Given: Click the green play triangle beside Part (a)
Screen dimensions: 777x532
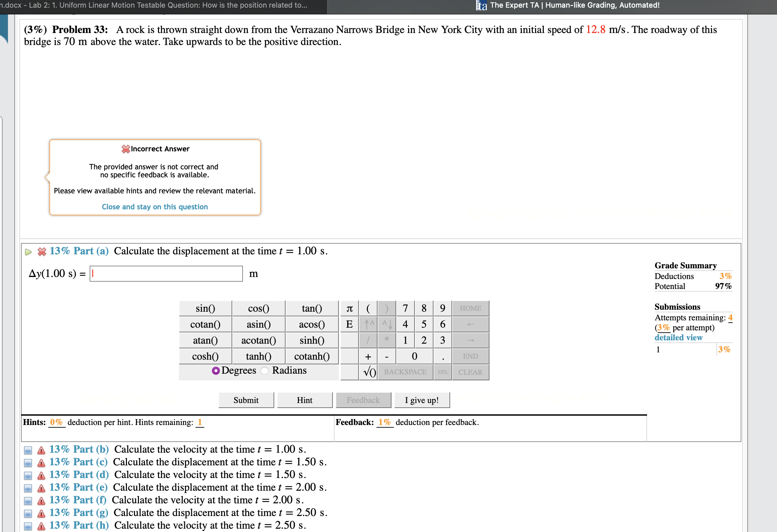Looking at the screenshot, I should tap(28, 252).
